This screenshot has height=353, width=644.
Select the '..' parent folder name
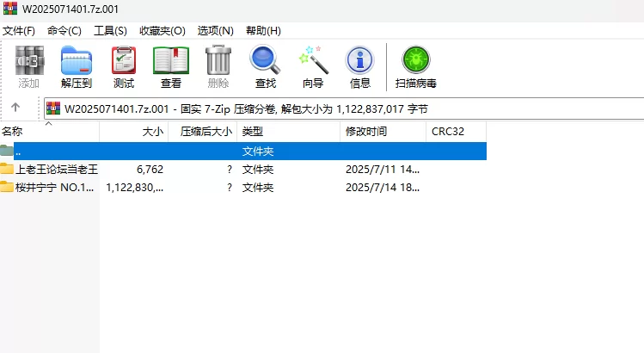(18, 151)
